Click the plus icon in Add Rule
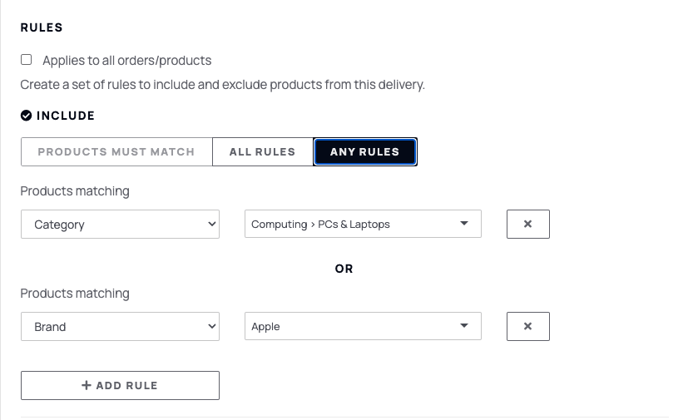Viewport: 688px width, 420px height. (x=86, y=385)
